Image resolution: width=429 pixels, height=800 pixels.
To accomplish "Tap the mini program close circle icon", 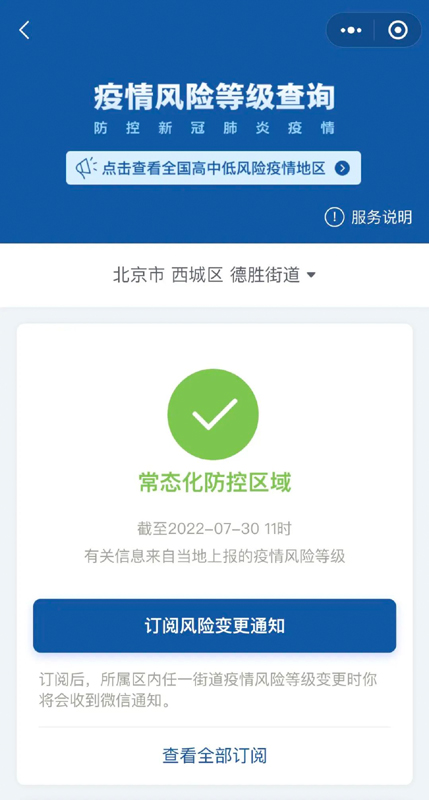I will pyautogui.click(x=398, y=30).
